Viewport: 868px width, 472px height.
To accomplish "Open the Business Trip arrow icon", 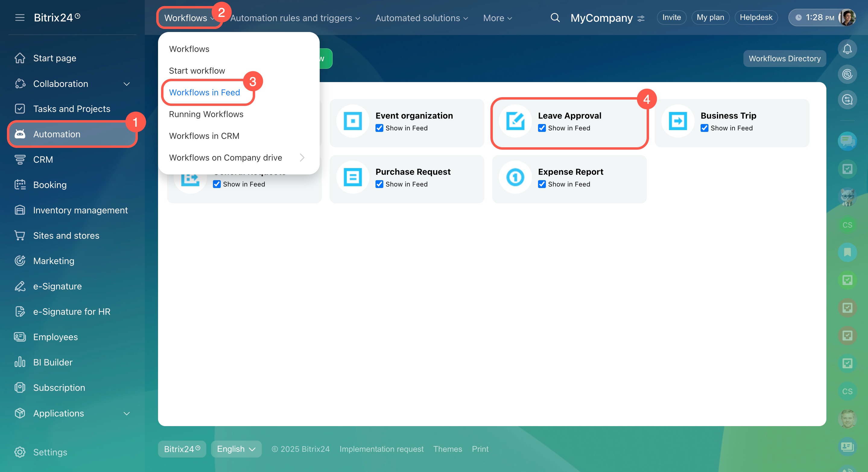I will 678,121.
